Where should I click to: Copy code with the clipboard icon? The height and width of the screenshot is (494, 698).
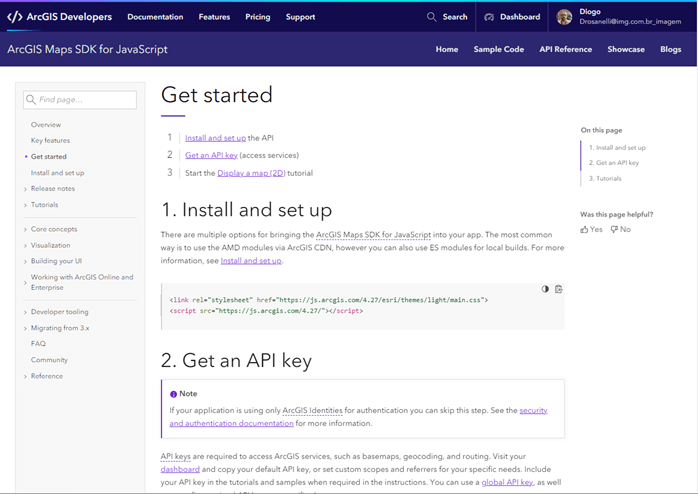[x=558, y=289]
